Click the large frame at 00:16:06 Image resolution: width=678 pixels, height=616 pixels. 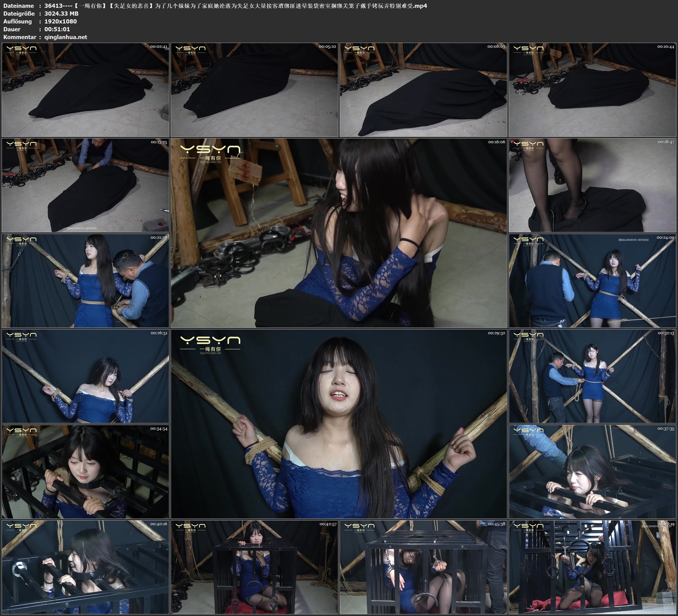point(339,233)
